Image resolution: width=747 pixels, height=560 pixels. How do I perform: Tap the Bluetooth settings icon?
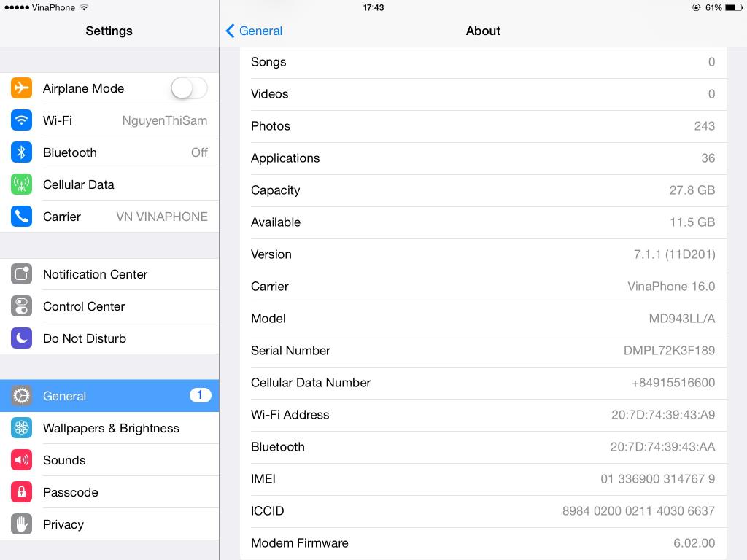click(x=21, y=152)
